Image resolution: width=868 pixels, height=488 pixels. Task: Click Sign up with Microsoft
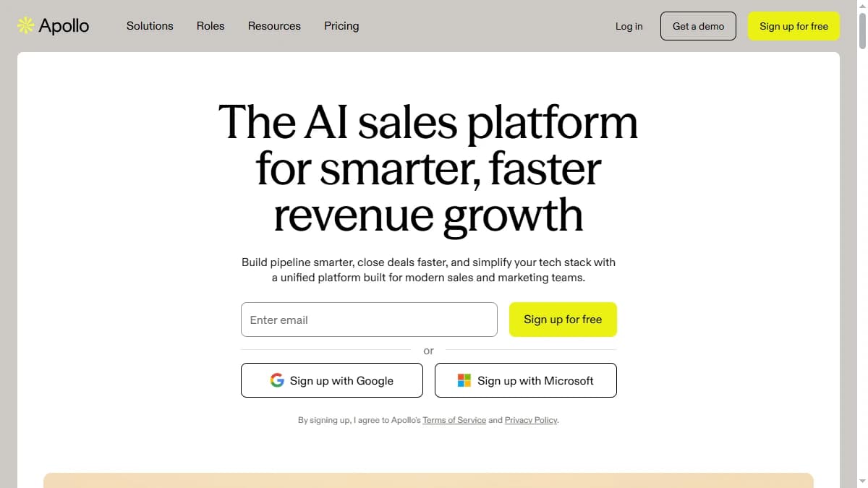point(525,380)
